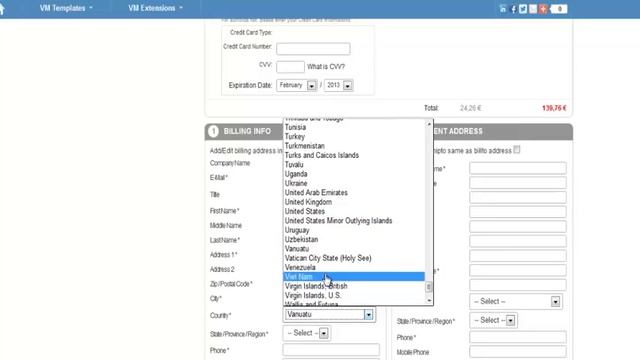
Task: Open the home icon in navigation bar
Action: pos(2,9)
